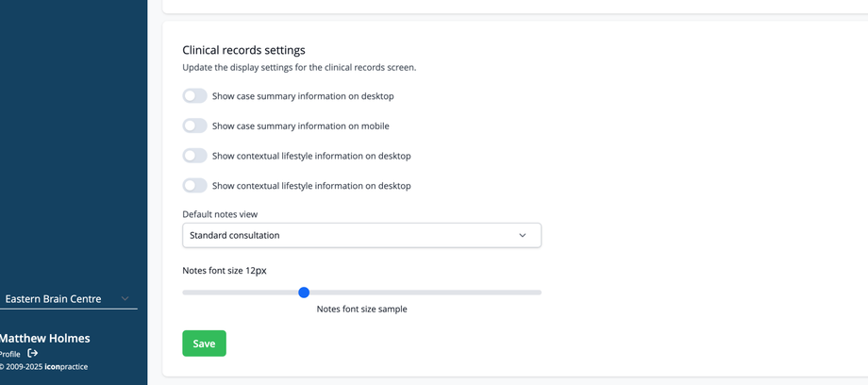Image resolution: width=868 pixels, height=385 pixels.
Task: Open the Standard consultation dropdown
Action: coord(361,235)
